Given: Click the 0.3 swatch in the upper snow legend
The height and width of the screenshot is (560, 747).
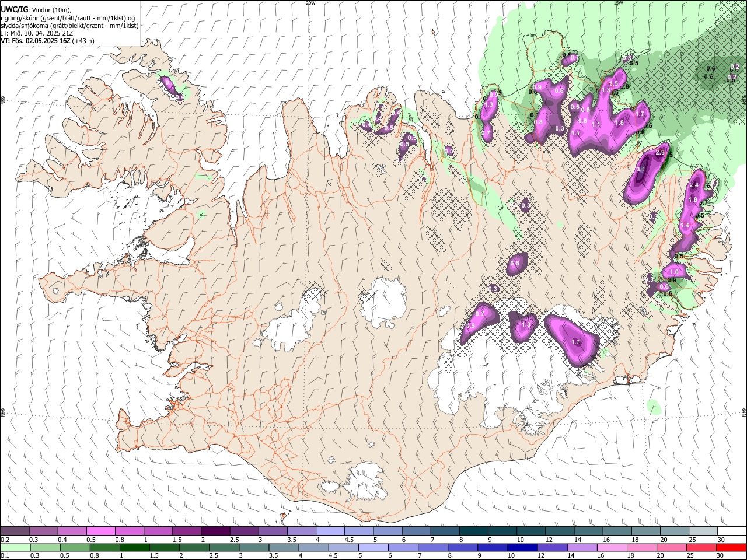Looking at the screenshot, I should (43, 531).
